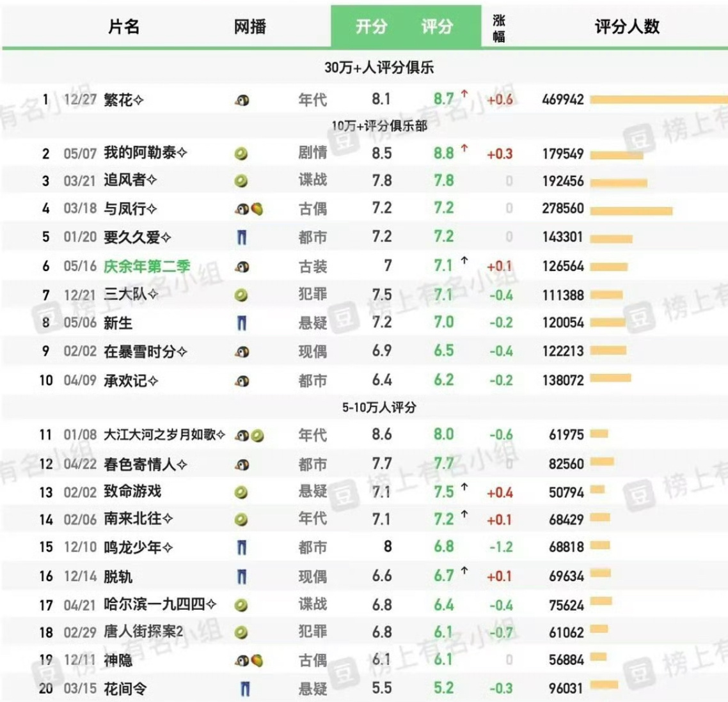The width and height of the screenshot is (728, 702).
Task: Click the Youku icon in 新生 row
Action: click(x=241, y=323)
